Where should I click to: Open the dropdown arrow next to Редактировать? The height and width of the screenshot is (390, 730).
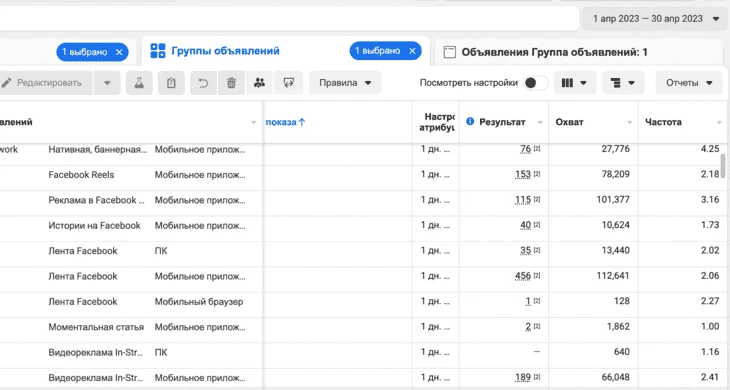click(107, 83)
